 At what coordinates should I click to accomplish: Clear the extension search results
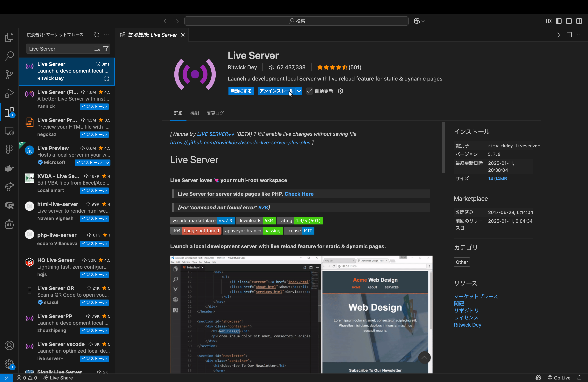click(x=97, y=49)
